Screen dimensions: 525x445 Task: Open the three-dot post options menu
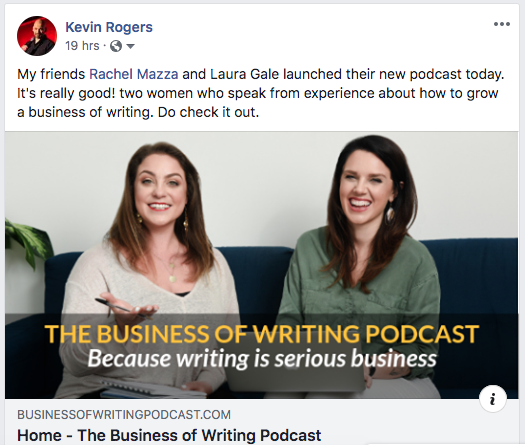[502, 24]
